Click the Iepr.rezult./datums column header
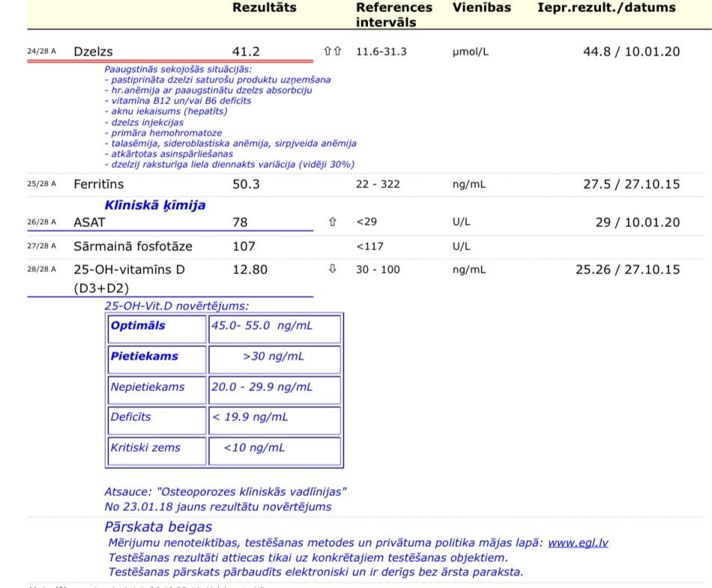Screen dimensions: 712x588 [606, 7]
